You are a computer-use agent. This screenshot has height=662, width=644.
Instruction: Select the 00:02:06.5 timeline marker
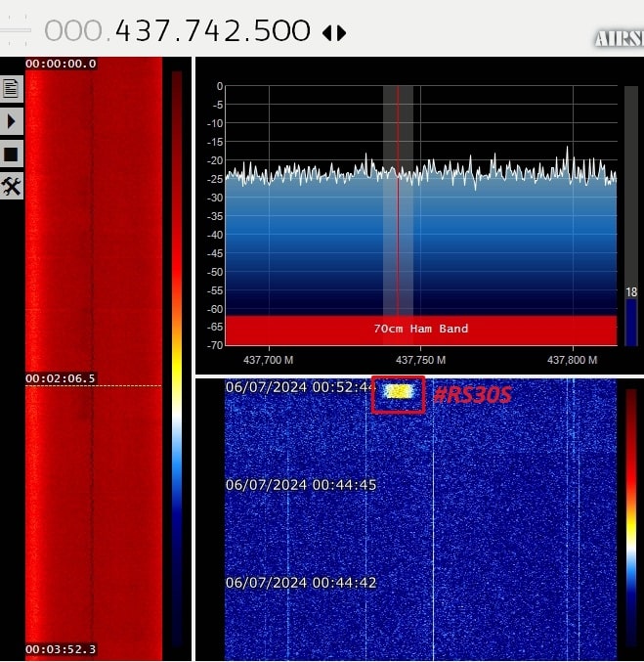pyautogui.click(x=61, y=378)
